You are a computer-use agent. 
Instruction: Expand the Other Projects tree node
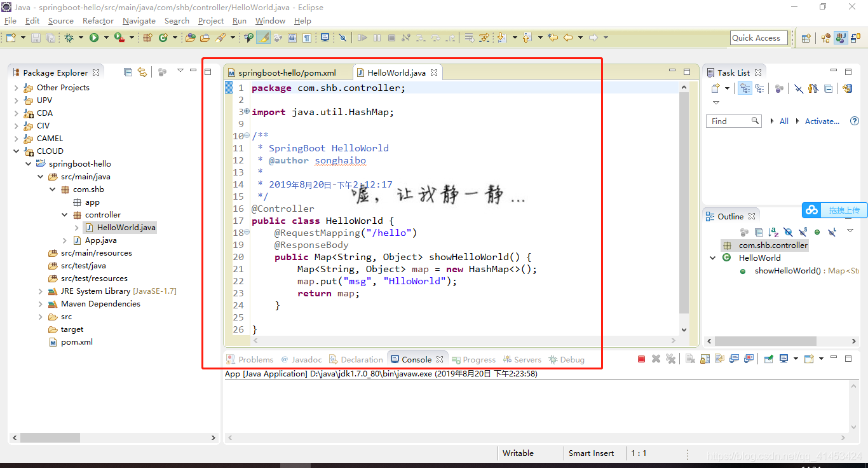pos(17,88)
